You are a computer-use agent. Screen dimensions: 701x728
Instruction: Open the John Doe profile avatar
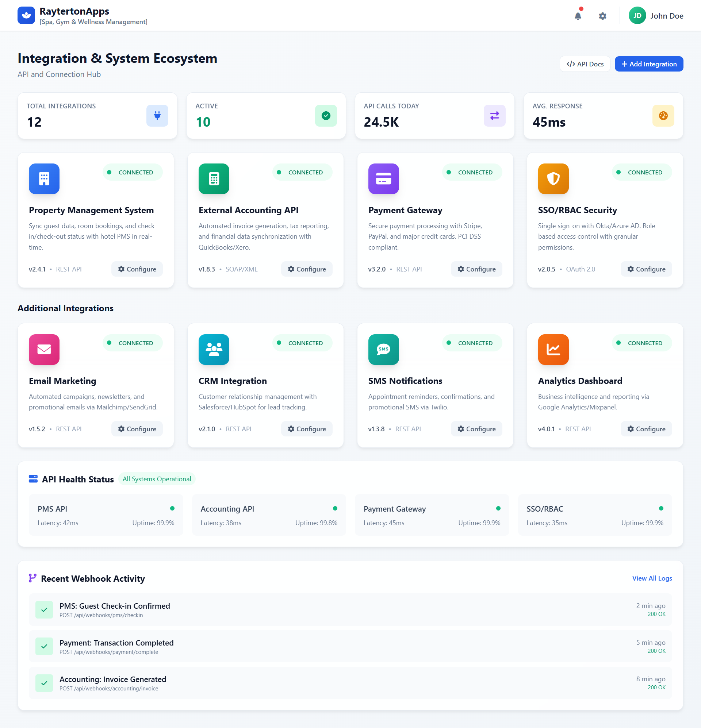pyautogui.click(x=637, y=15)
